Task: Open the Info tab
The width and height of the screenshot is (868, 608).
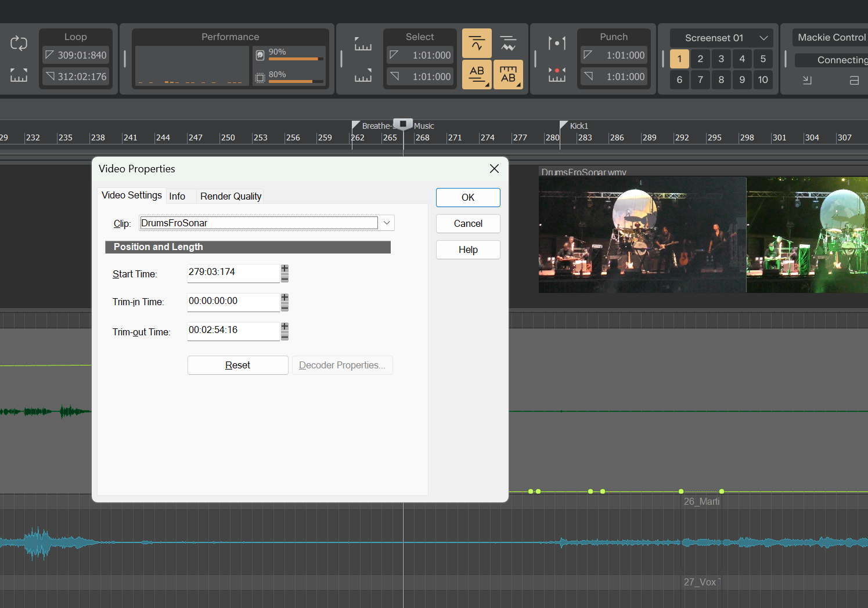Action: [x=177, y=196]
